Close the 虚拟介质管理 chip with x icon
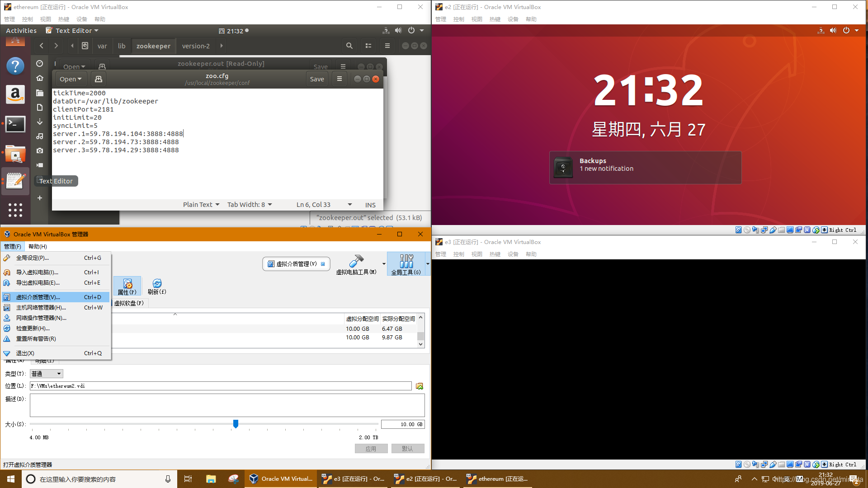868x488 pixels. coord(323,264)
